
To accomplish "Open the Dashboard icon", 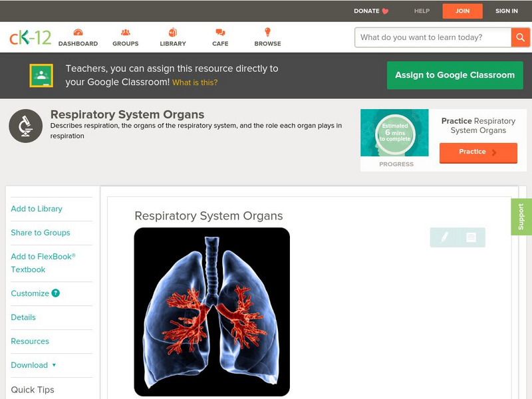I will pyautogui.click(x=79, y=31).
